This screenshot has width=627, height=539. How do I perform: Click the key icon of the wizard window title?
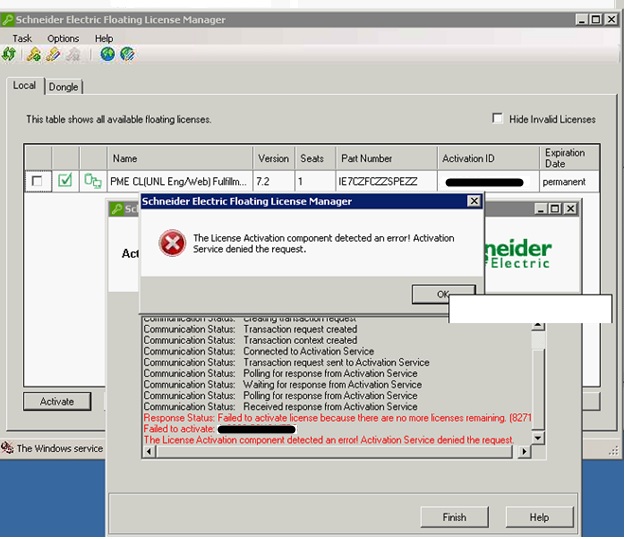click(x=117, y=209)
